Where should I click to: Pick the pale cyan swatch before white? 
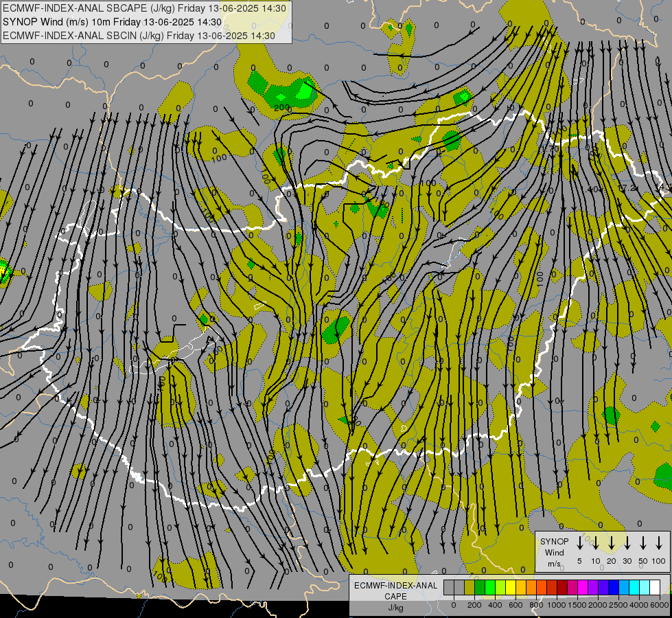(x=645, y=587)
